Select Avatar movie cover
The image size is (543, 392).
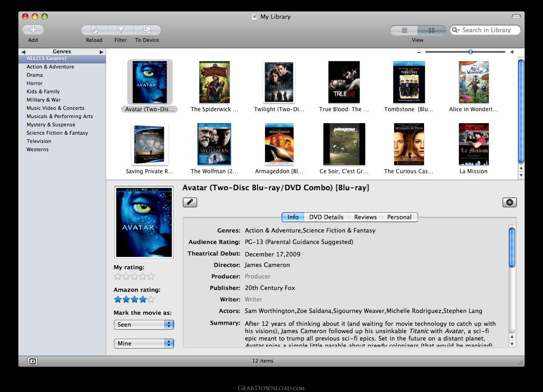coord(150,82)
